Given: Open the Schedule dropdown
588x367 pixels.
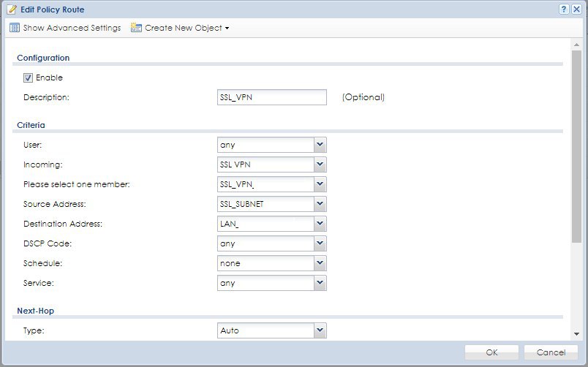Looking at the screenshot, I should click(x=320, y=263).
